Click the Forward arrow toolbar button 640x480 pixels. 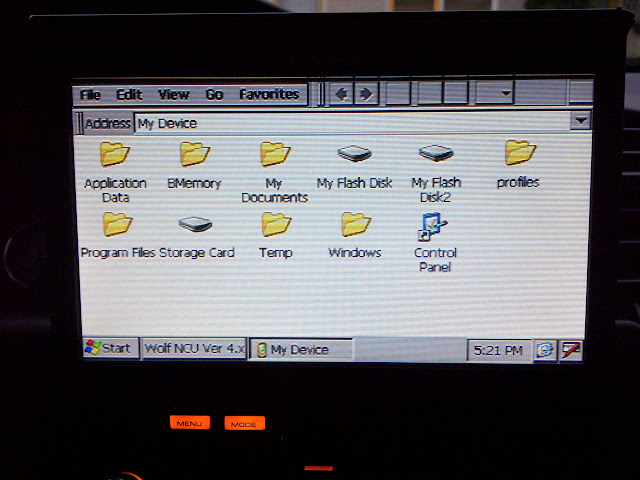(x=366, y=94)
